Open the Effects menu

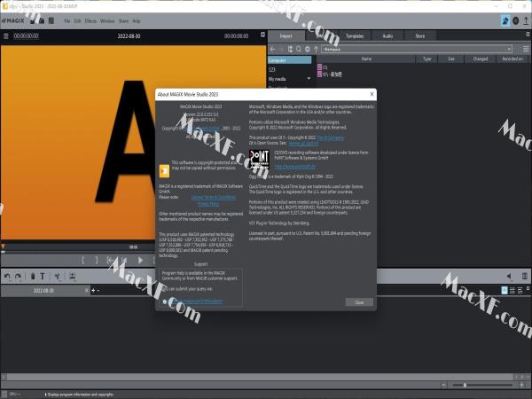[x=90, y=21]
